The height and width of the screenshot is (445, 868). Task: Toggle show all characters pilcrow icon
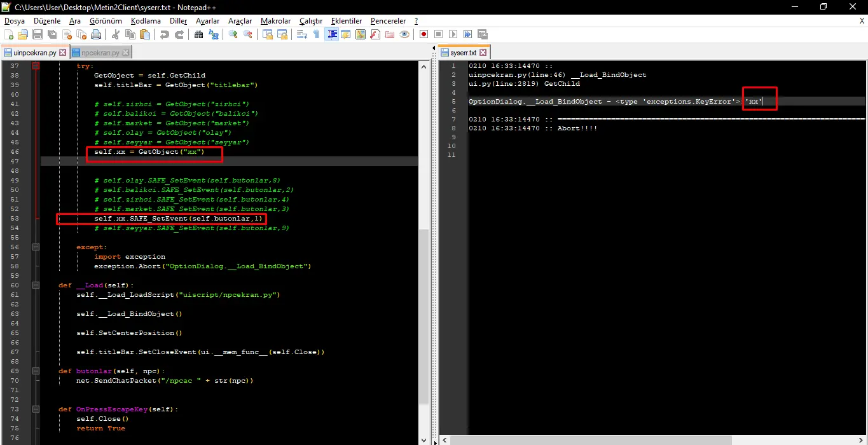tap(316, 34)
